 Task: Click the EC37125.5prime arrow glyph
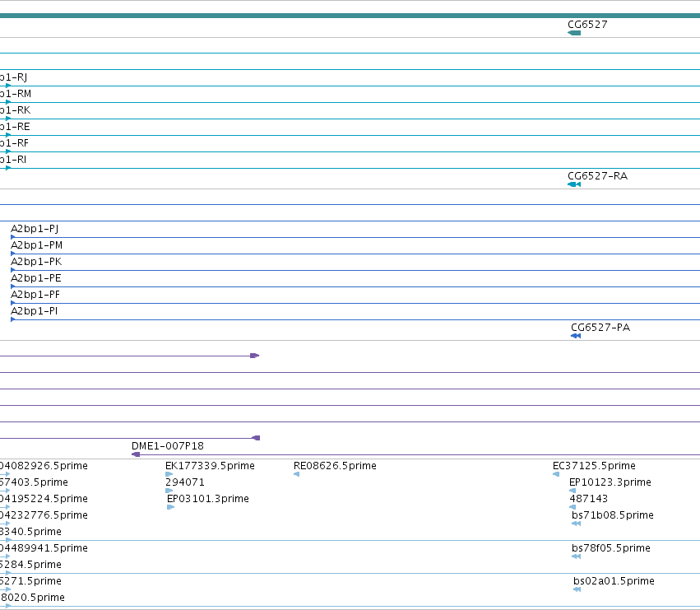click(556, 474)
